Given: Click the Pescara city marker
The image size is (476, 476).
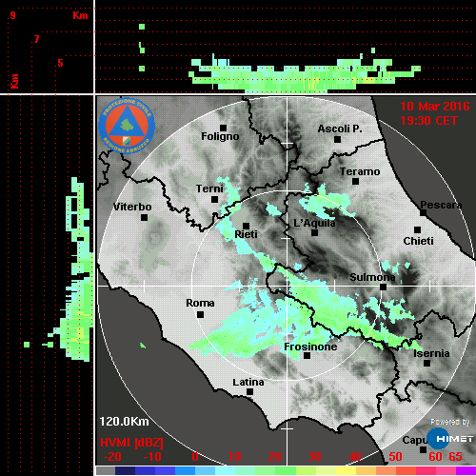Looking at the screenshot, I should coord(423,212).
